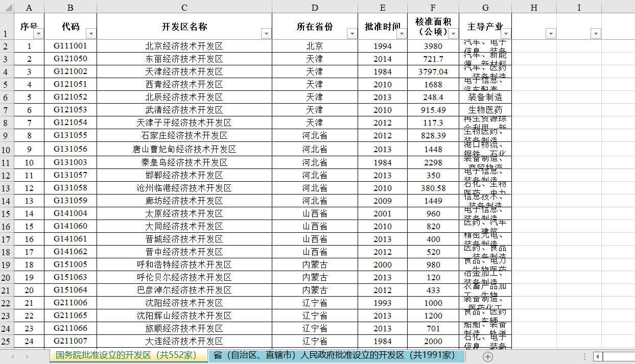Click area cell 828.39
The width and height of the screenshot is (635, 364).
tap(433, 135)
